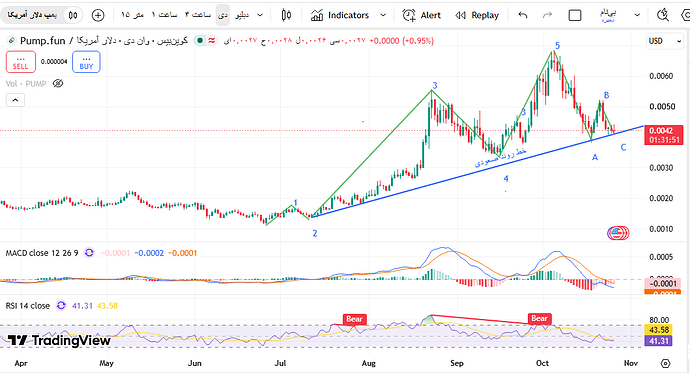
Task: Click the RSI value label 41.31 on the axis
Action: (658, 340)
